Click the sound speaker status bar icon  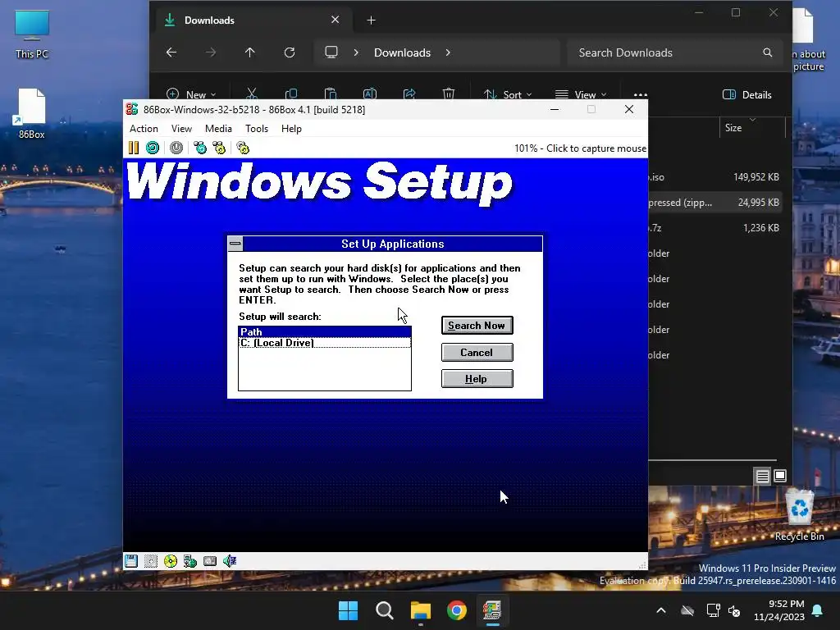pos(230,561)
